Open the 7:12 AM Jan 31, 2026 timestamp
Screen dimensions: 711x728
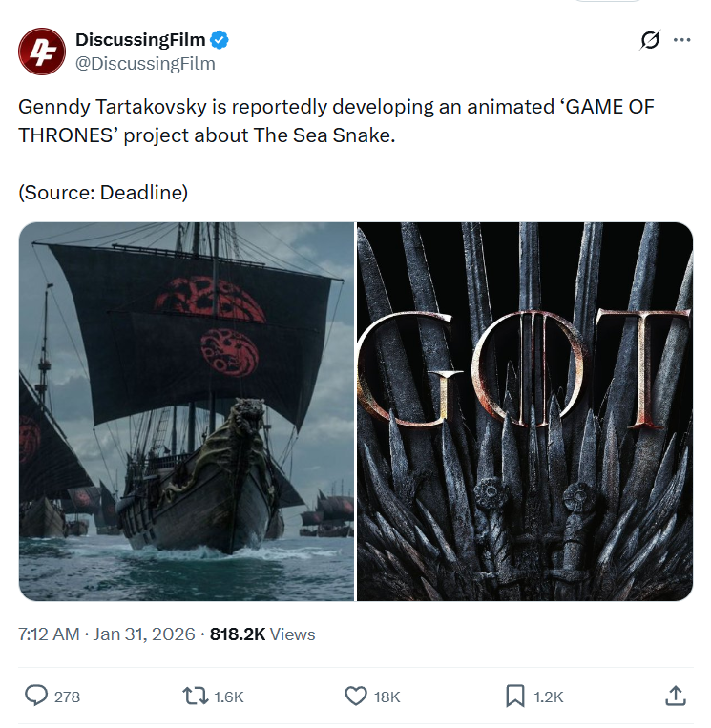click(107, 634)
